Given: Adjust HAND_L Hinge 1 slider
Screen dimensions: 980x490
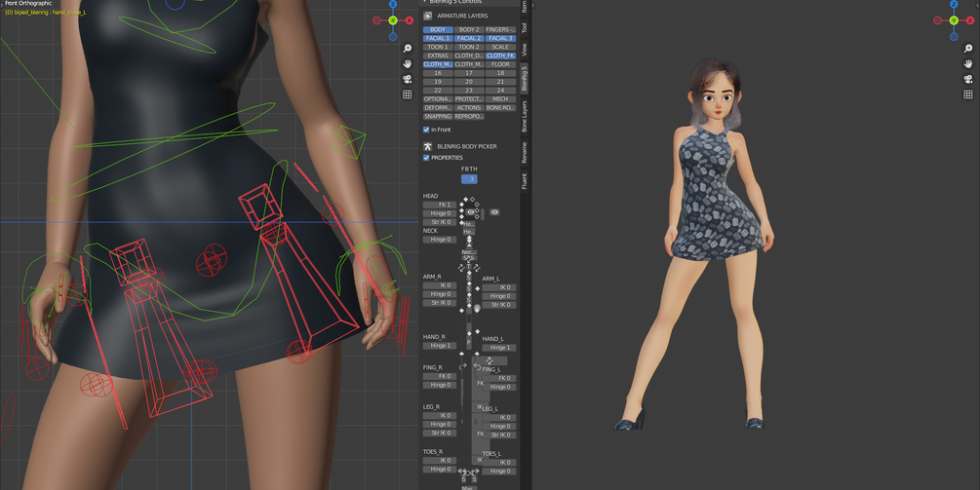Looking at the screenshot, I should point(499,348).
